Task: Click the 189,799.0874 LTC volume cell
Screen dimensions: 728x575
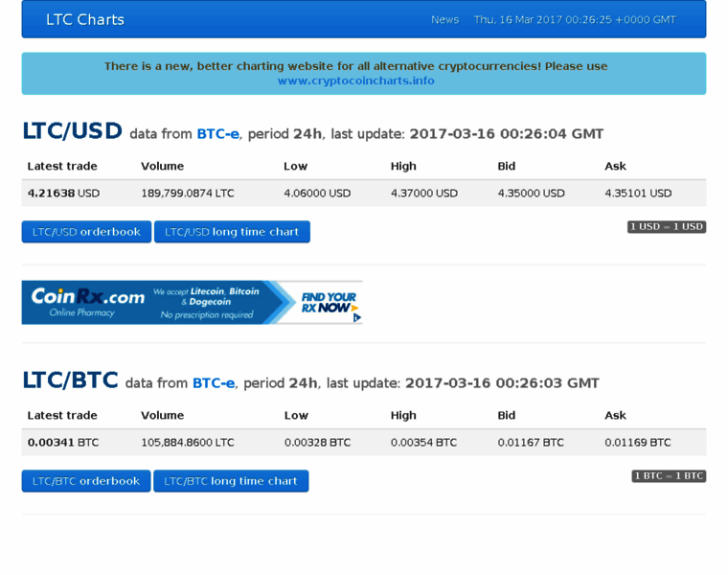Action: point(188,194)
